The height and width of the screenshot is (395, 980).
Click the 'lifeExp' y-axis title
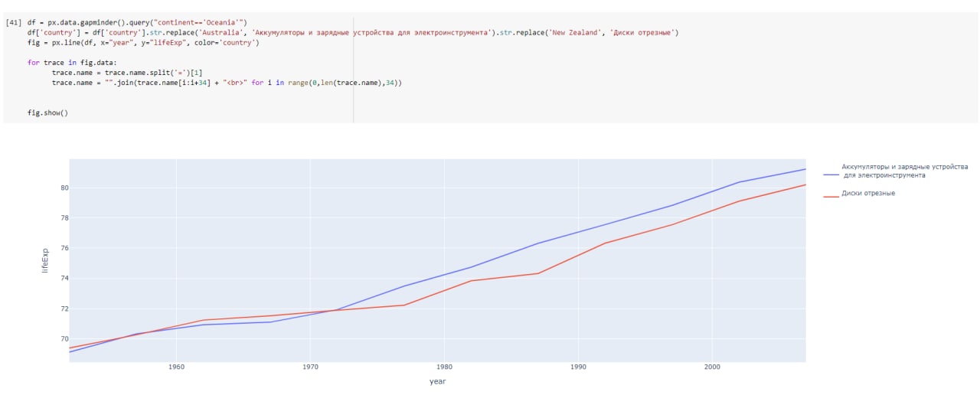[x=45, y=260]
